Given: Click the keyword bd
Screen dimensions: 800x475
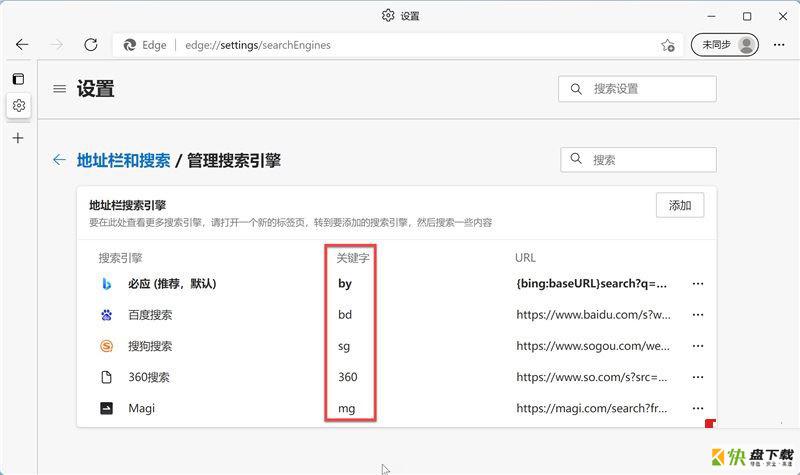Looking at the screenshot, I should [345, 315].
